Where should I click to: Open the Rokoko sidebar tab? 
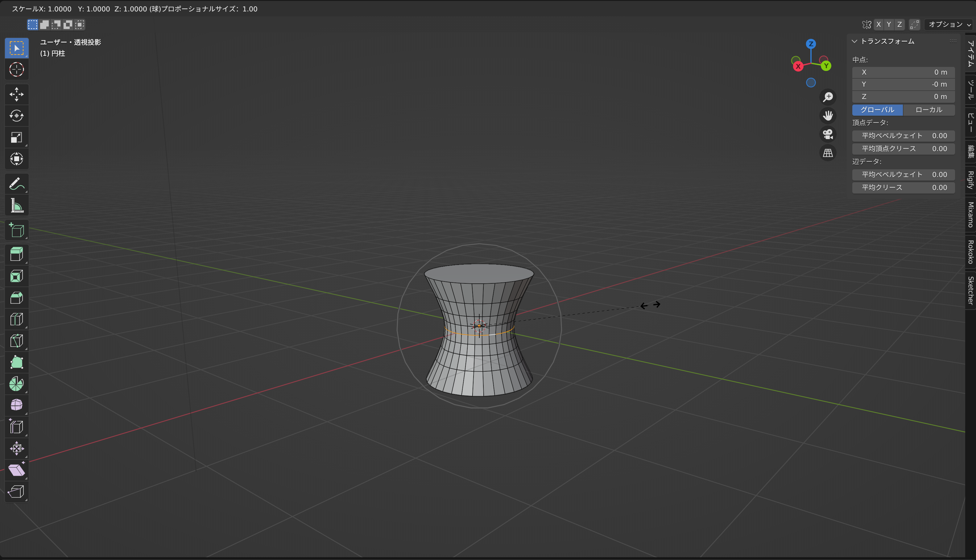coord(971,252)
